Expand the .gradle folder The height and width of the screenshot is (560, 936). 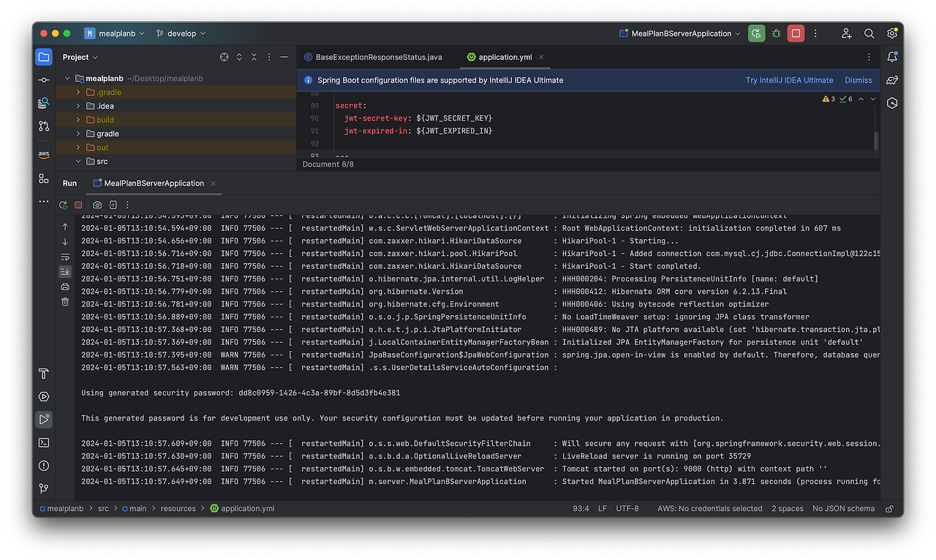78,92
